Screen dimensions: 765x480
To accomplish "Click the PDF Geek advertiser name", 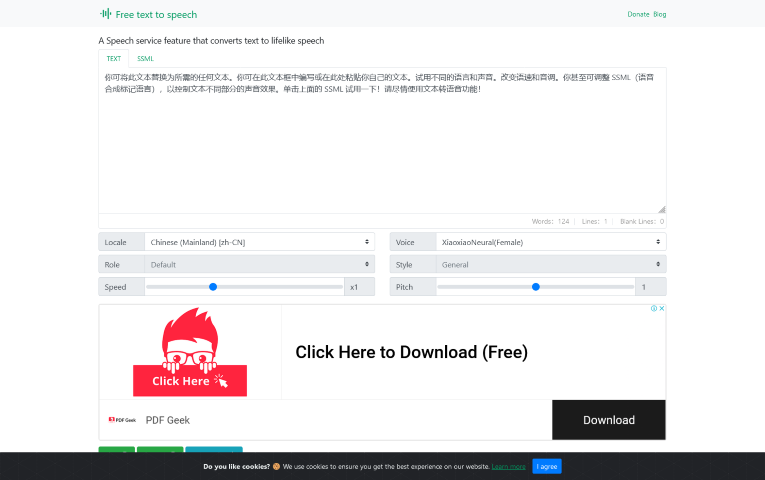I will (168, 420).
